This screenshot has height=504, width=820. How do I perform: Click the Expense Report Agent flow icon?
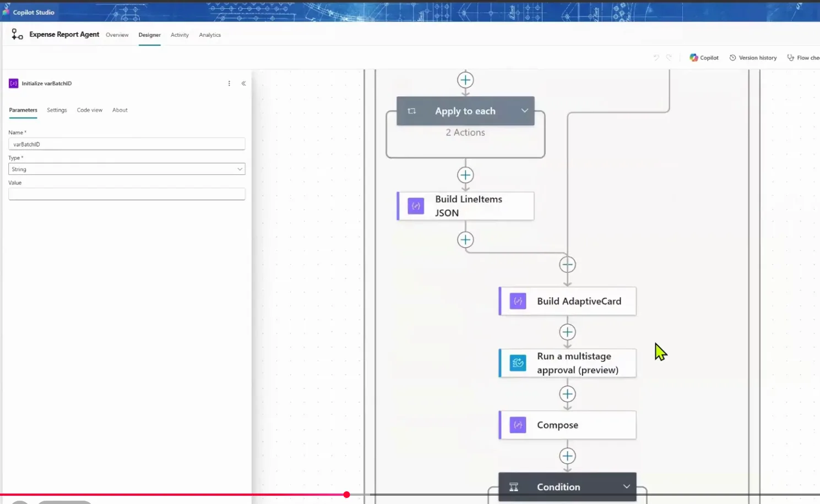tap(17, 35)
